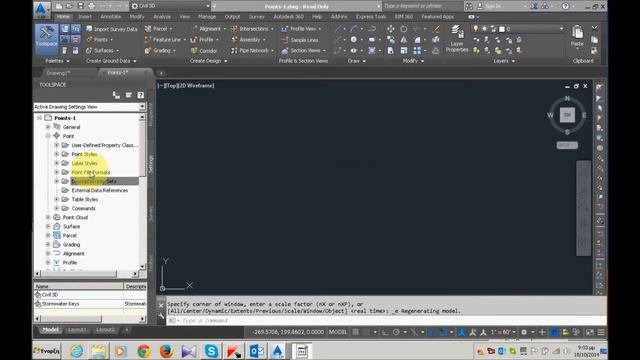Click the Plot printer icon in quick access toolbar
The image size is (640, 360).
click(91, 6)
